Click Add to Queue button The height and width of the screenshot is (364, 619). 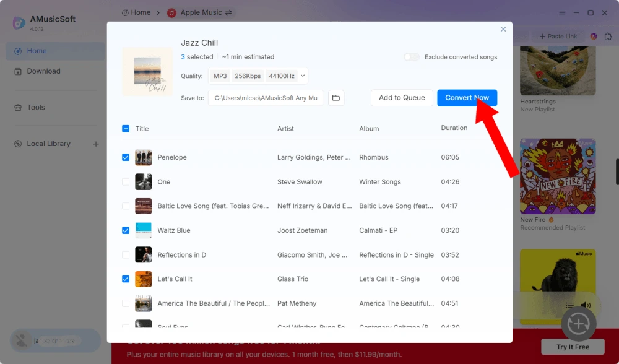tap(402, 98)
